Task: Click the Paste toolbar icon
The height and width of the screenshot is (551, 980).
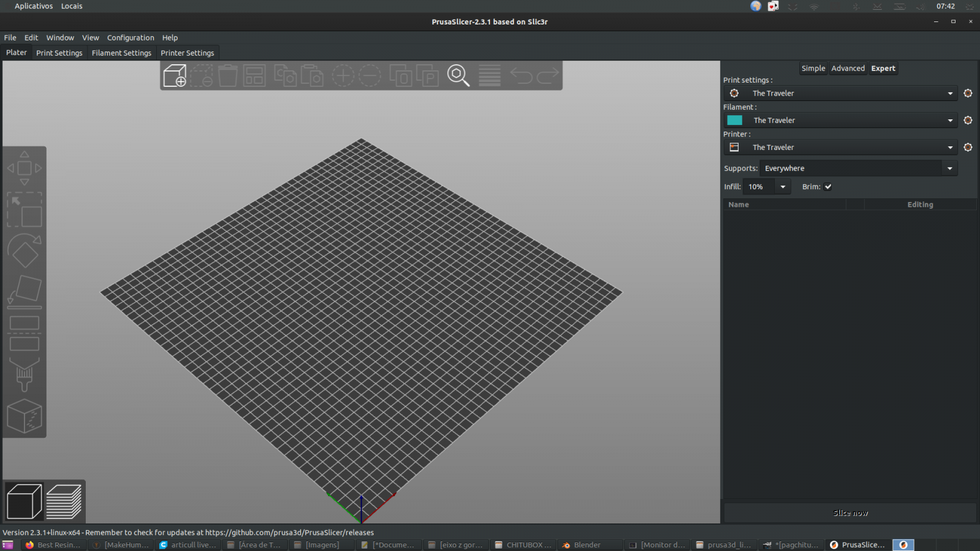Action: [312, 75]
